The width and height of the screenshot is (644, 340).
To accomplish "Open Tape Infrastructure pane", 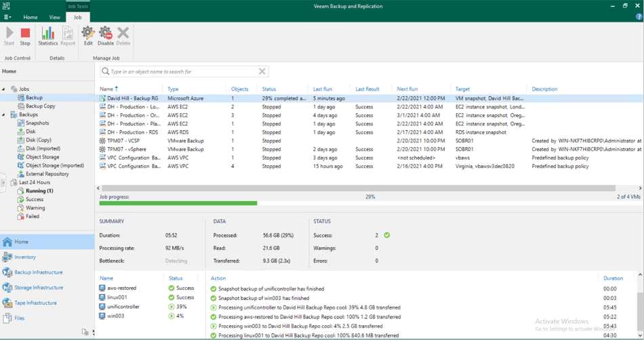I will click(47, 303).
